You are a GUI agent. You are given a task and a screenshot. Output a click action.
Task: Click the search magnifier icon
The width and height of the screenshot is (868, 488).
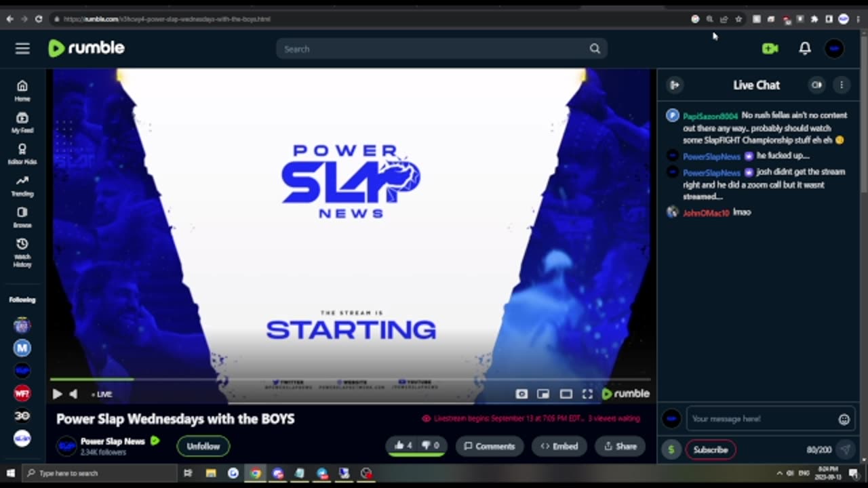click(595, 49)
